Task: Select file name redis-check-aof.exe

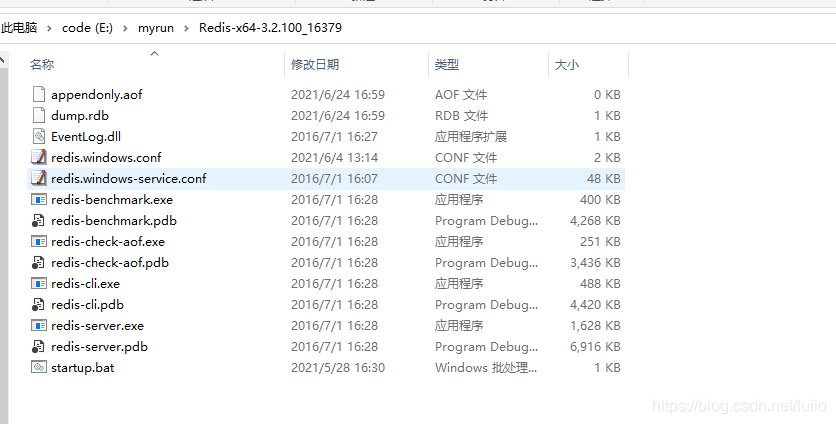Action: click(x=108, y=242)
